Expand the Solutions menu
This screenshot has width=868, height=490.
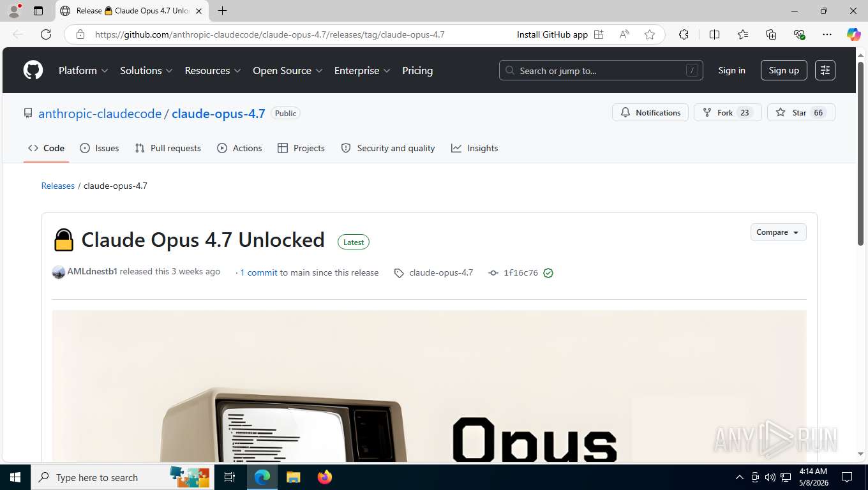[146, 70]
